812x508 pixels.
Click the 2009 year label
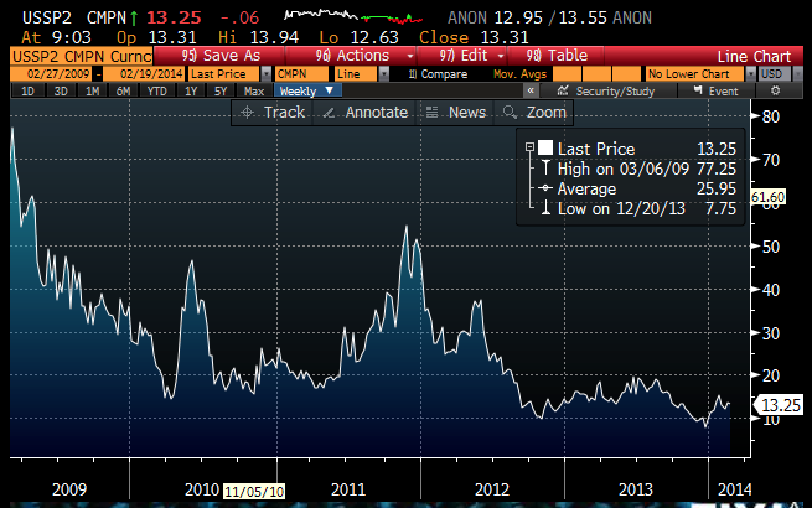(x=69, y=489)
